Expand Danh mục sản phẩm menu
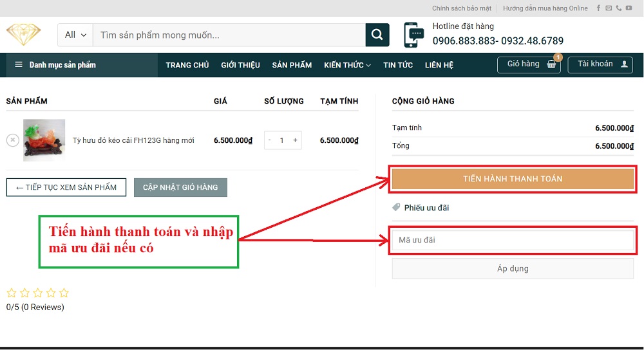The height and width of the screenshot is (350, 644). 55,65
